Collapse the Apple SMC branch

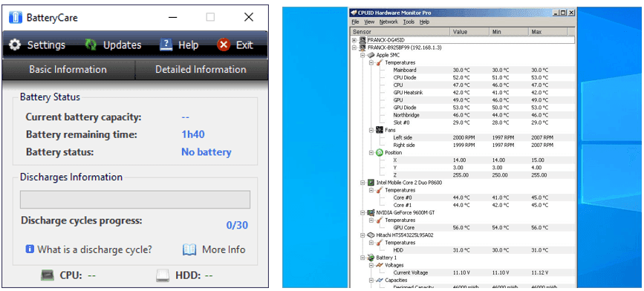362,55
